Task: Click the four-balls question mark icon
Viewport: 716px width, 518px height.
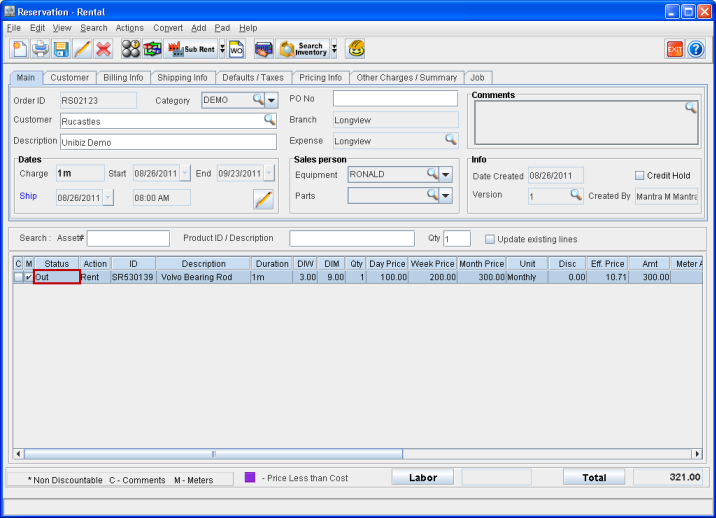Action: [131, 49]
